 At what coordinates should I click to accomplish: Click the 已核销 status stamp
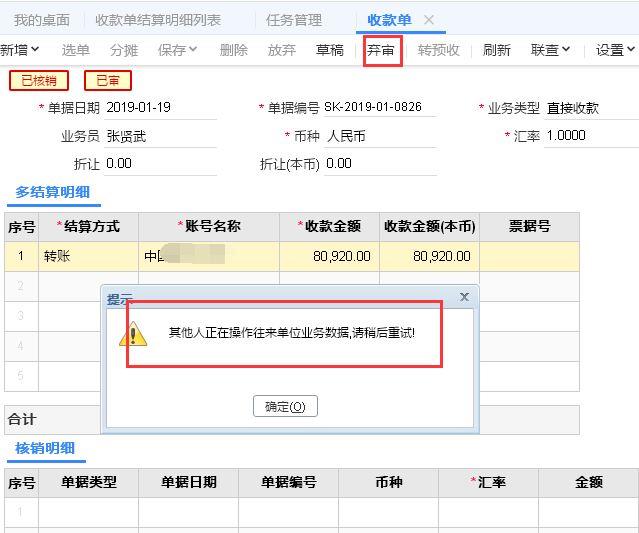click(39, 80)
